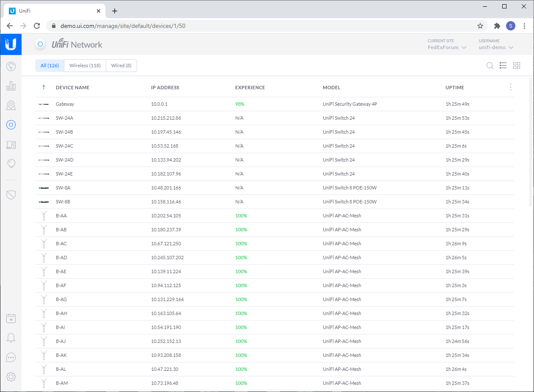Open the SW-8B device name

click(63, 202)
